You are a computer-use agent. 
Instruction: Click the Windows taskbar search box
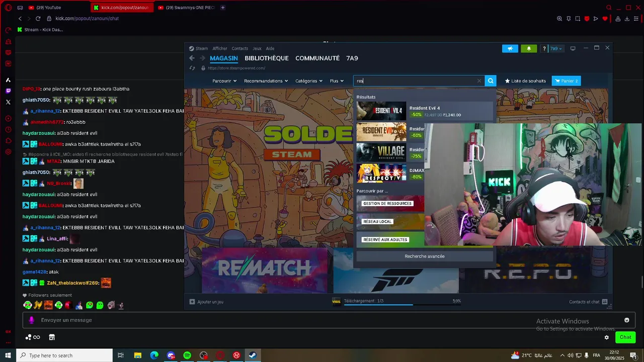(x=64, y=355)
